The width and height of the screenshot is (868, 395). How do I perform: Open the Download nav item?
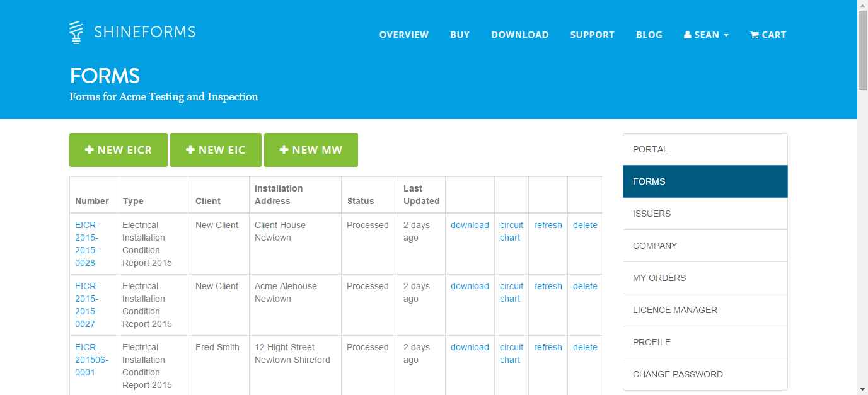coord(519,35)
